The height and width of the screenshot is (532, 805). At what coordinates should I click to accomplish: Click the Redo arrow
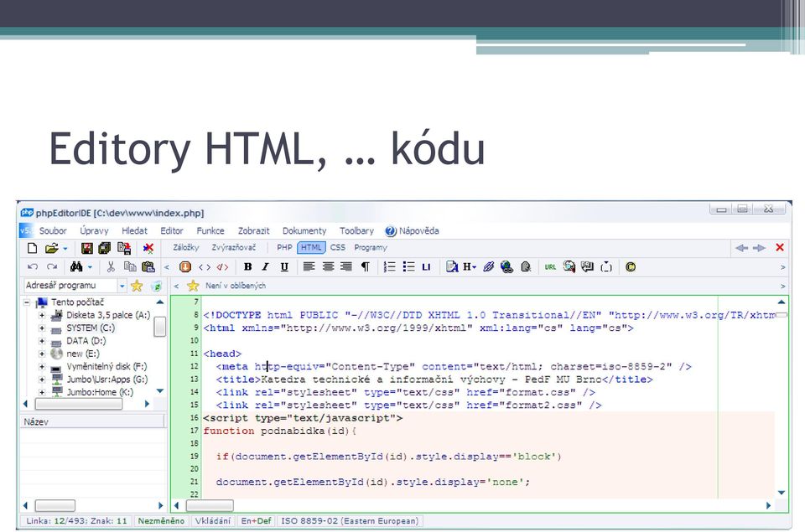52,266
